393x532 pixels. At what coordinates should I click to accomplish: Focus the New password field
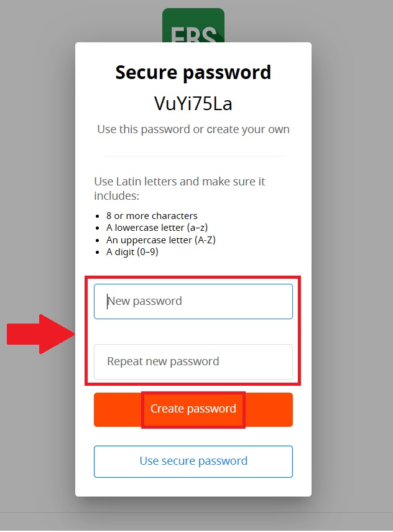click(193, 301)
